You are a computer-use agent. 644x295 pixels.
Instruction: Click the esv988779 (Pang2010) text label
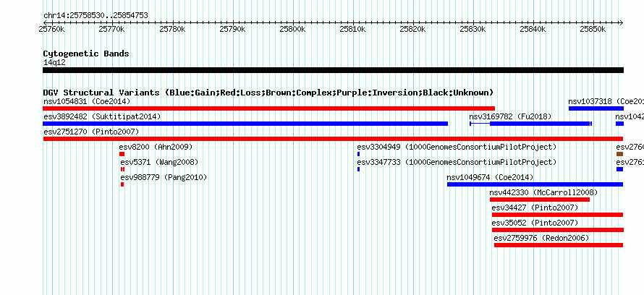(164, 177)
